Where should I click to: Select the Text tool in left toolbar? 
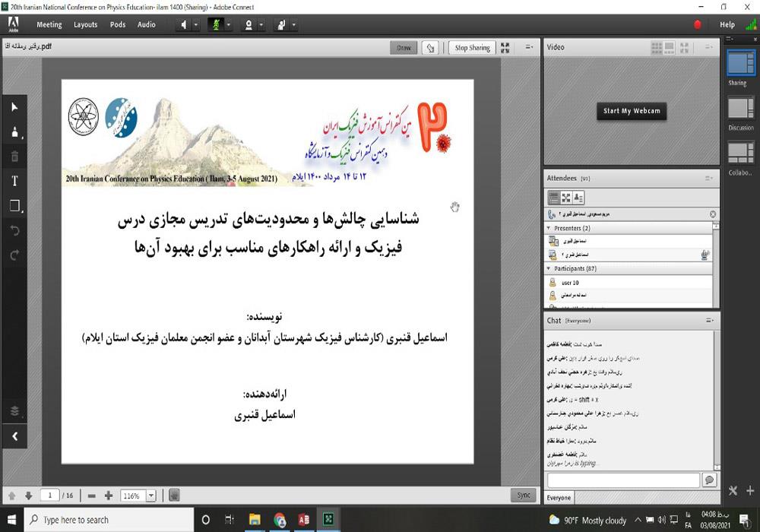pyautogui.click(x=14, y=181)
